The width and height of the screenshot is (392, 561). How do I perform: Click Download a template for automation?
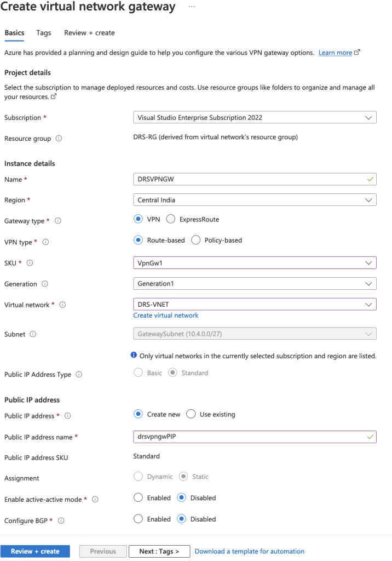point(249,551)
